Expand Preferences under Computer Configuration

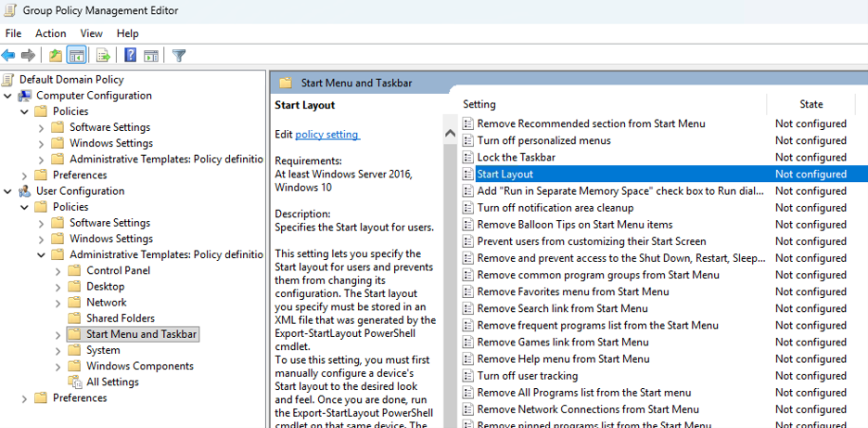(24, 175)
